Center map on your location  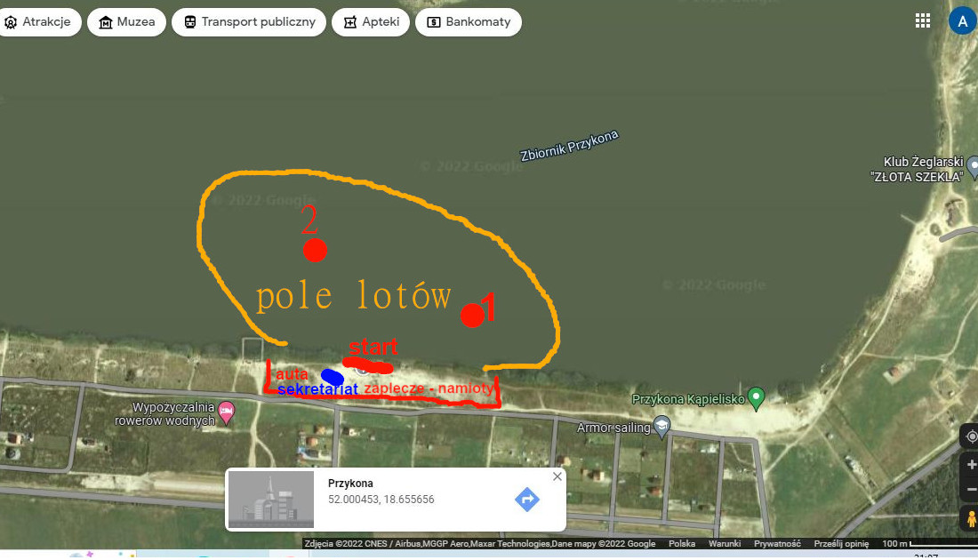point(971,436)
